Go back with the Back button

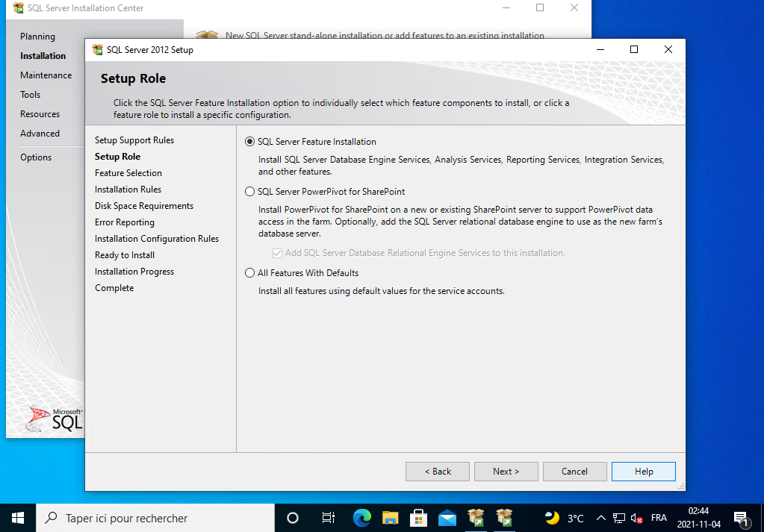click(438, 472)
